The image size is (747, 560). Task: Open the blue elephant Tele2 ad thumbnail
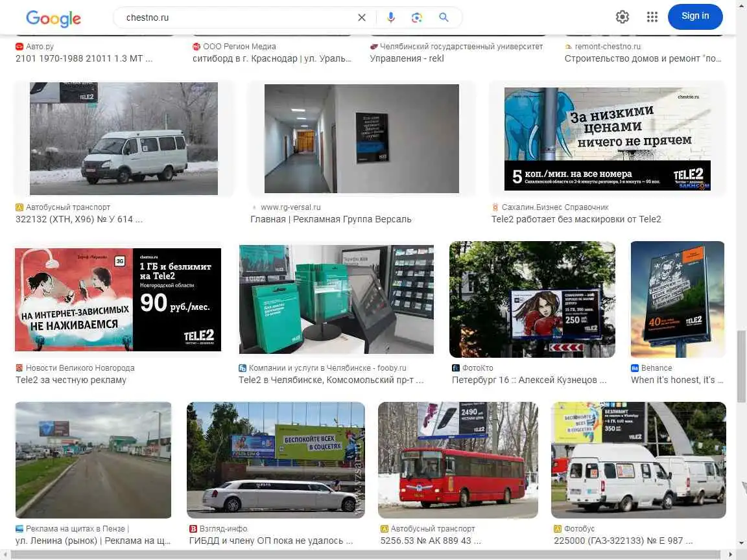[608, 139]
